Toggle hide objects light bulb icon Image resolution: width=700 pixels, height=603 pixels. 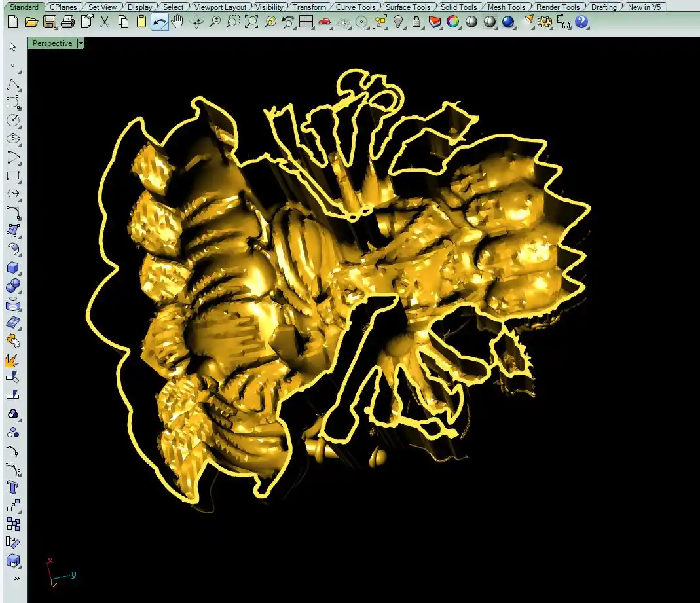pos(398,22)
